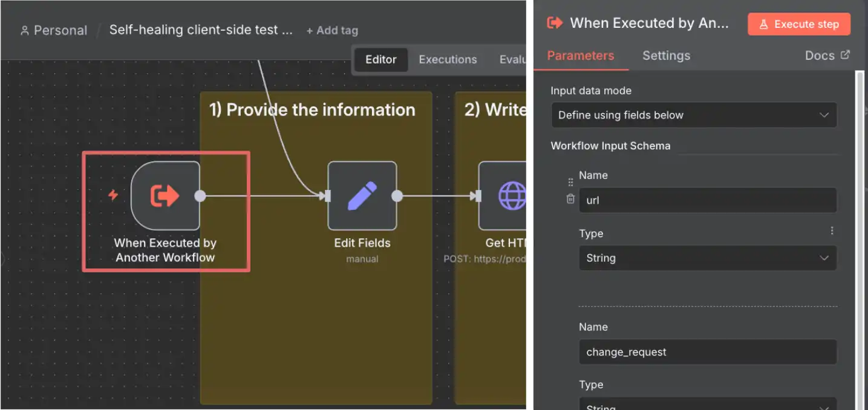Click the lightning bolt trigger icon
The image size is (868, 410).
pos(113,195)
